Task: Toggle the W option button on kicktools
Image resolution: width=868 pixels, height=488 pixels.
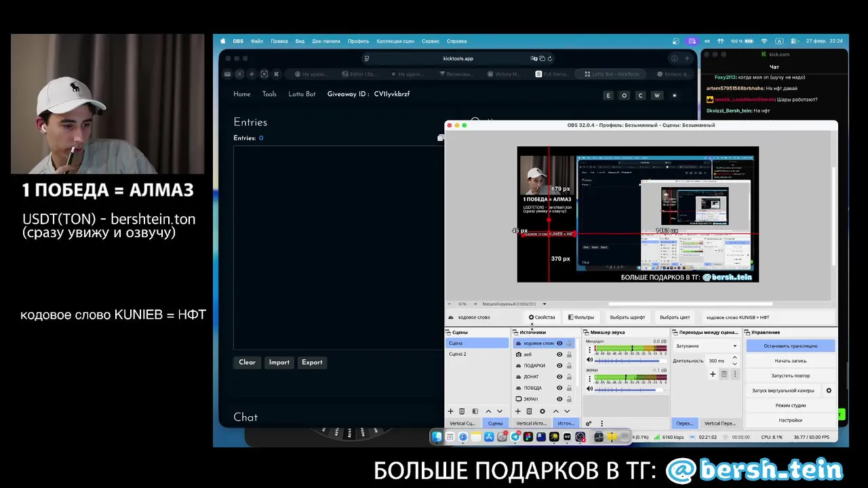Action: (x=656, y=96)
